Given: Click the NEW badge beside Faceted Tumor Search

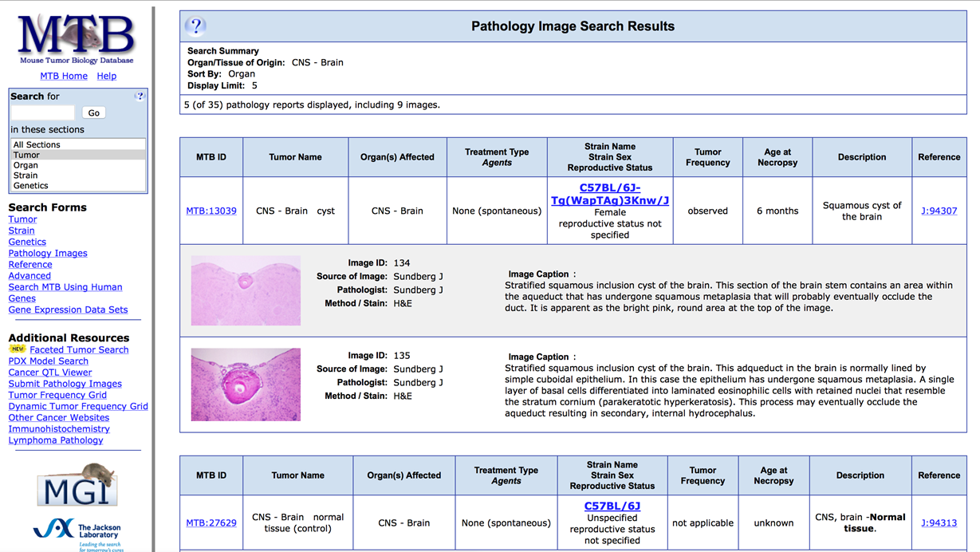Looking at the screenshot, I should point(18,349).
